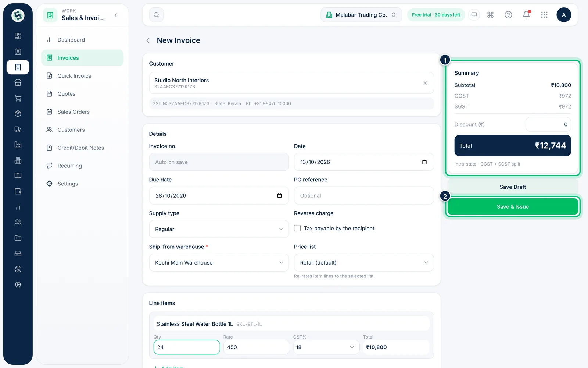
Task: Open the wallet icon in left rail
Action: [x=18, y=191]
